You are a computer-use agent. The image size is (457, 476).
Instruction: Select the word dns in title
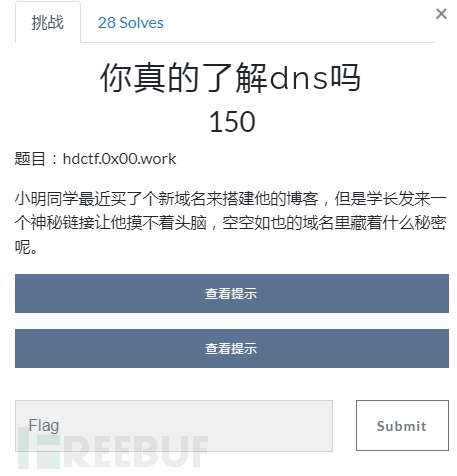click(x=299, y=79)
